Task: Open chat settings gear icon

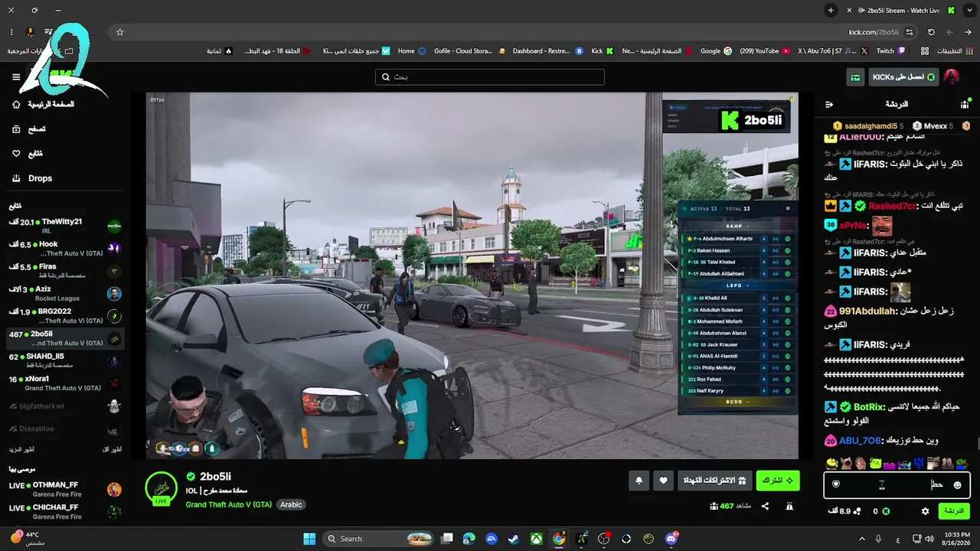Action: tap(925, 511)
